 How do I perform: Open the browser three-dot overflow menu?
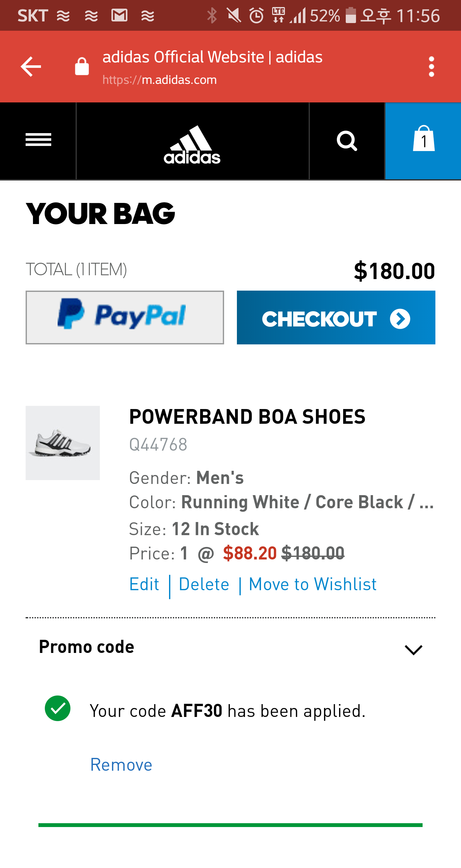coord(431,67)
